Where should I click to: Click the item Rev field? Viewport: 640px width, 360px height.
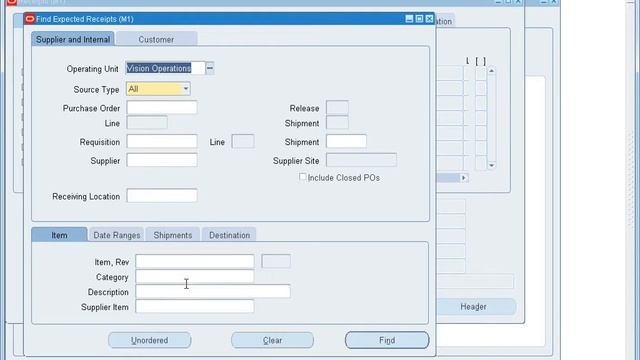276,261
